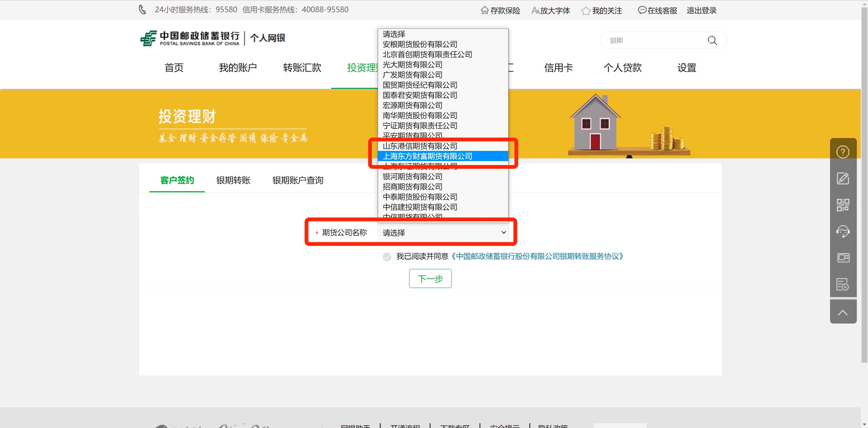
Task: Select 宁证期货有限责任公司 from list
Action: click(443, 126)
